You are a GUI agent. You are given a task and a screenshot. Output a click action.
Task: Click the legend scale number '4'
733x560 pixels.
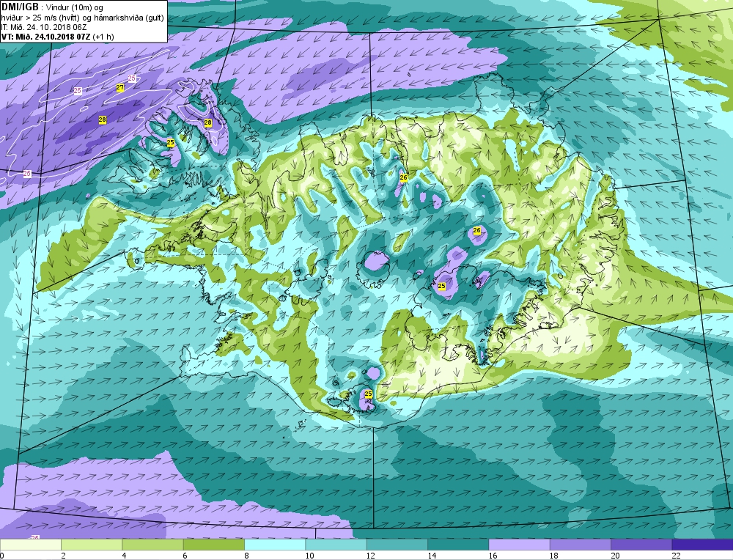pyautogui.click(x=125, y=556)
